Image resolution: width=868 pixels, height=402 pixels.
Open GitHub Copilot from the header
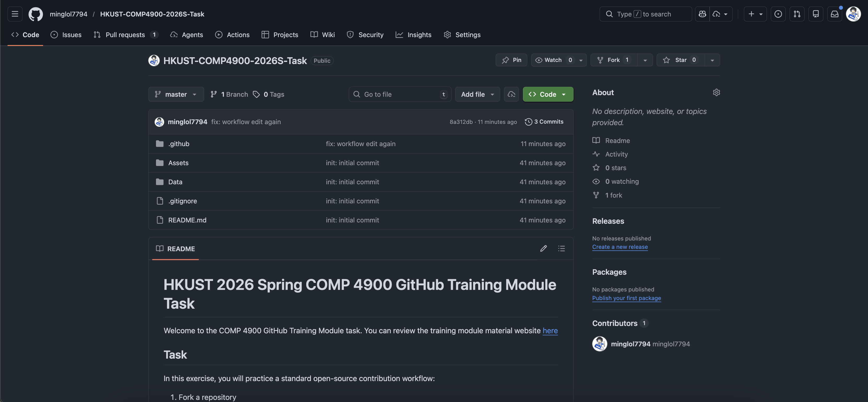[702, 14]
